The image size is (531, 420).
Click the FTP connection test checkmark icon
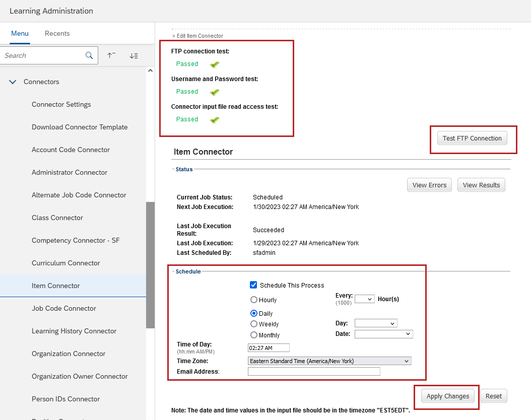click(215, 64)
